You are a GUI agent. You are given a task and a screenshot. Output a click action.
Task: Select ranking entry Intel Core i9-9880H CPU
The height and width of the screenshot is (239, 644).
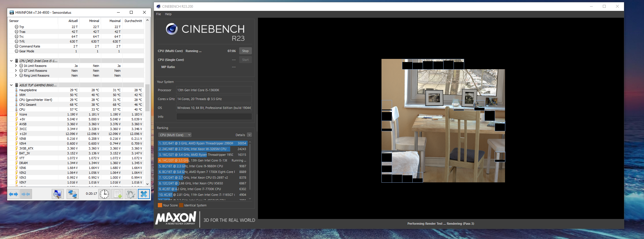[202, 166]
